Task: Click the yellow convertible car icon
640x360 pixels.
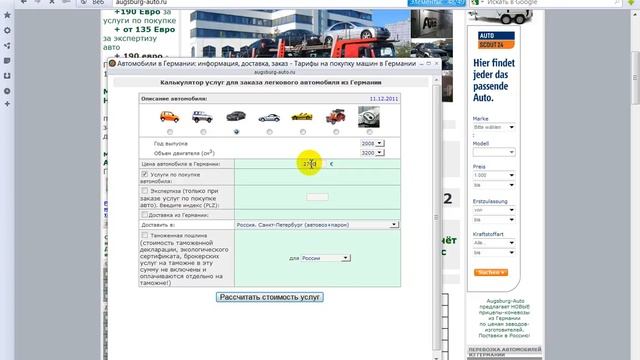Action: coord(302,117)
